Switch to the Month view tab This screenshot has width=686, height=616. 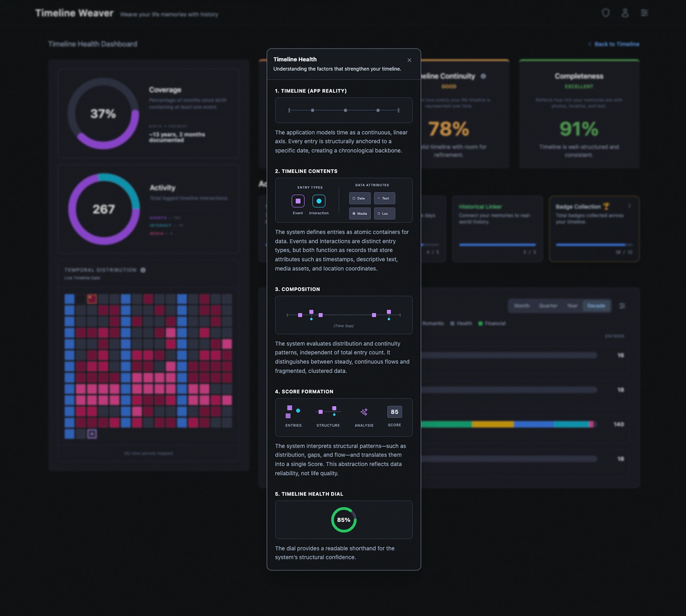coord(522,306)
